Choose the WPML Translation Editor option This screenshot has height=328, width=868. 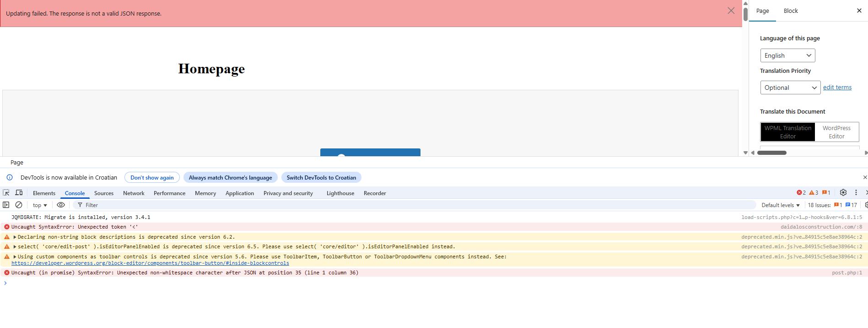pyautogui.click(x=787, y=132)
